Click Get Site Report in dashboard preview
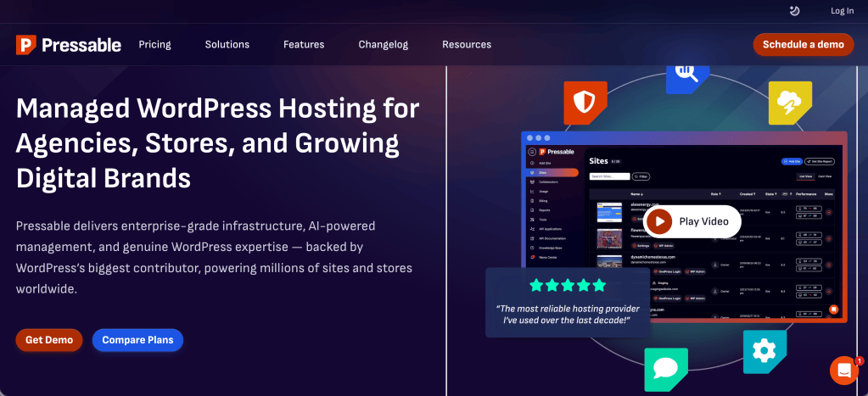This screenshot has height=396, width=868. [x=820, y=161]
